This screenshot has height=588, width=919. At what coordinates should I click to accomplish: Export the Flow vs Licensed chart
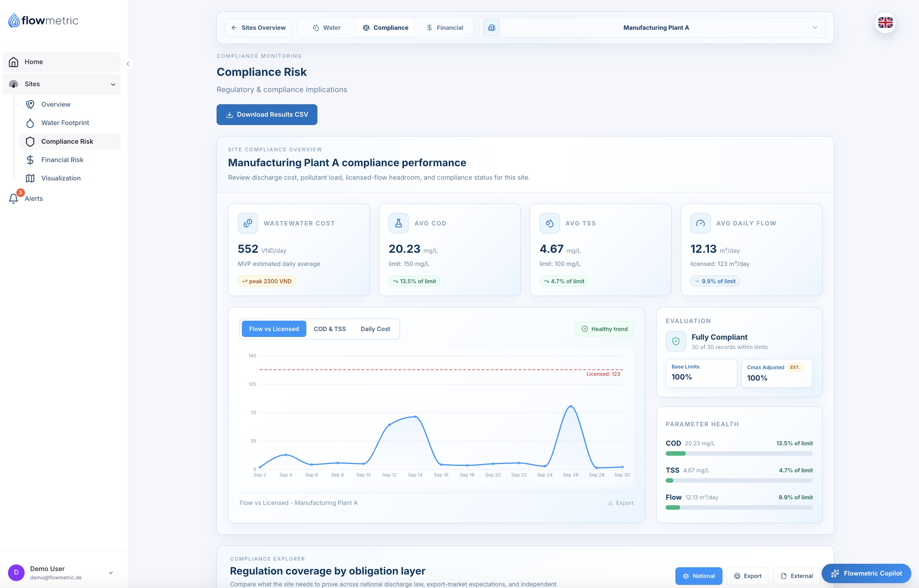coord(620,503)
